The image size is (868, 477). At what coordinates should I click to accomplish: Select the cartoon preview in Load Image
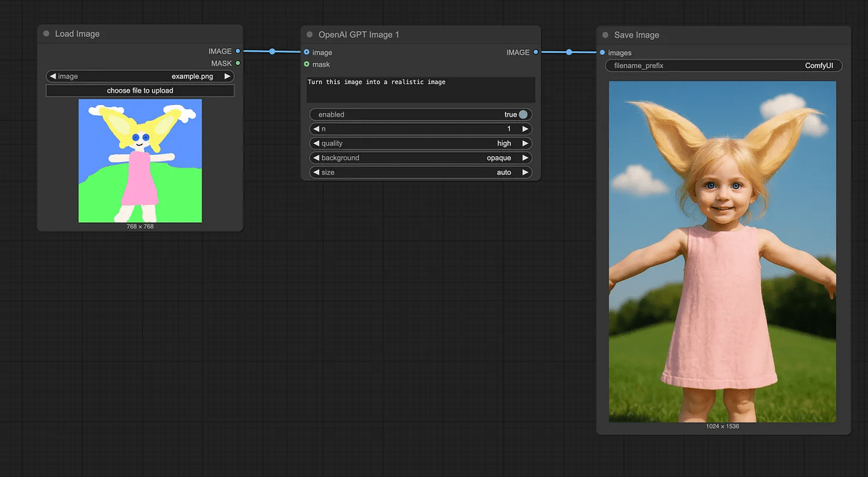pos(140,161)
